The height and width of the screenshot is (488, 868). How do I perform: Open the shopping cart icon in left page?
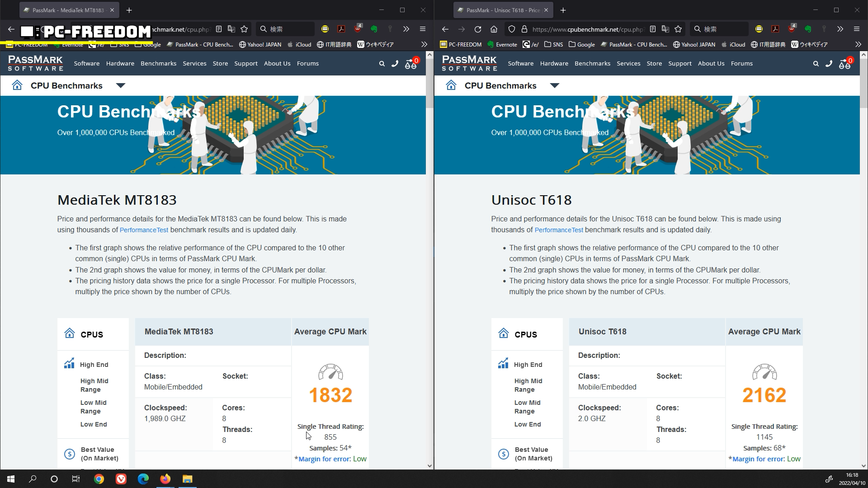click(411, 64)
